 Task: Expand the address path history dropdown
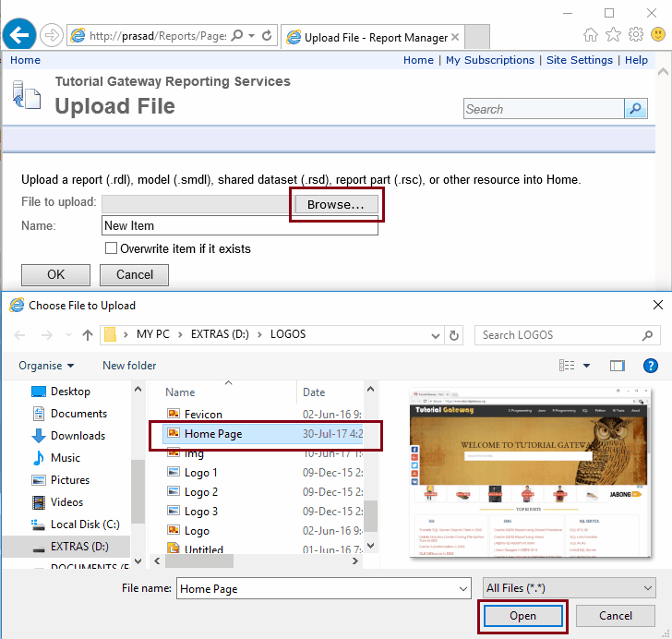(435, 335)
